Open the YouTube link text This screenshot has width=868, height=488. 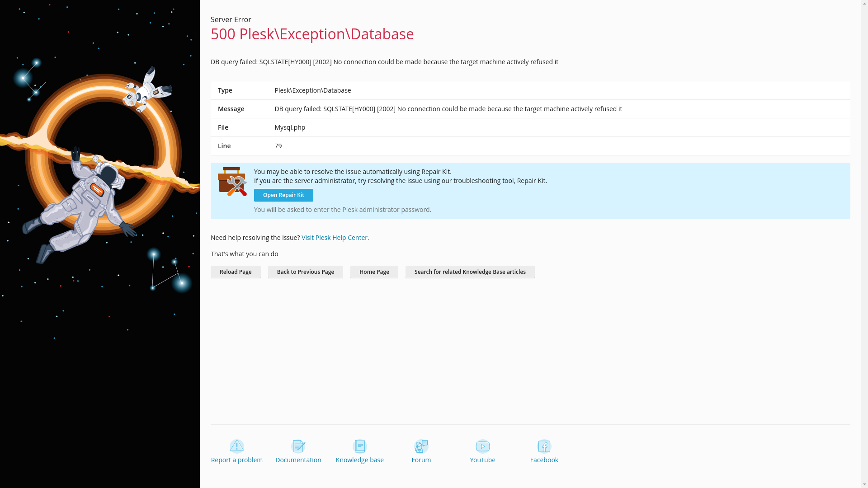tap(483, 460)
